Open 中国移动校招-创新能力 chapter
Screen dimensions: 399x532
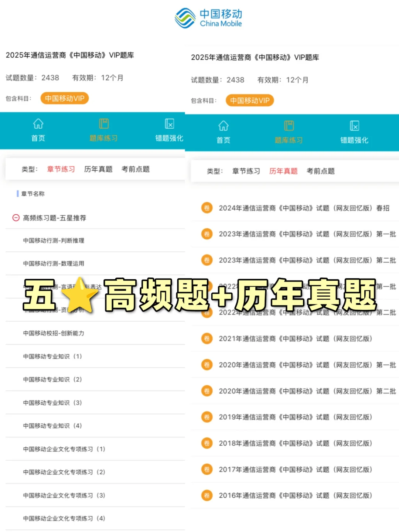tap(54, 333)
